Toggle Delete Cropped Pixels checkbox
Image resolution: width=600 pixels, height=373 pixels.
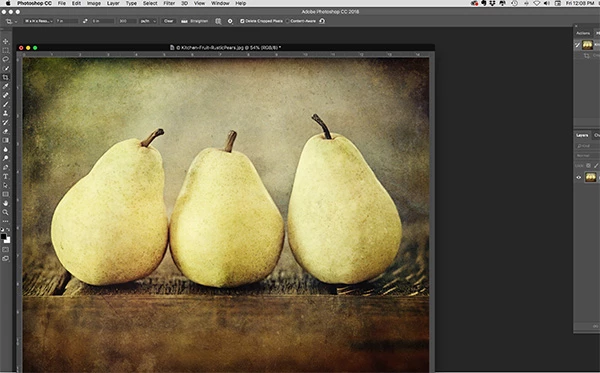pyautogui.click(x=242, y=21)
